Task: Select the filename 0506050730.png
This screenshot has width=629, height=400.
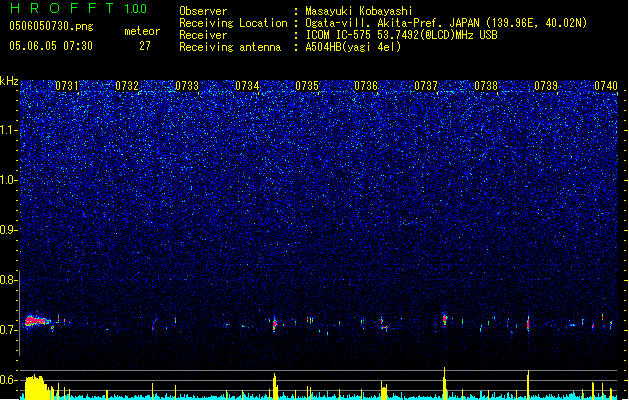Action: [x=51, y=26]
